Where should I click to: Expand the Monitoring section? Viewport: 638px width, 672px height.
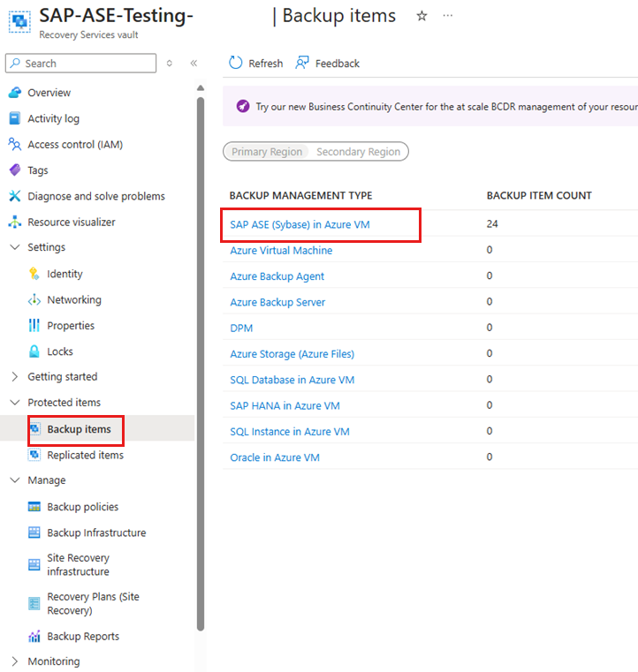point(14,661)
